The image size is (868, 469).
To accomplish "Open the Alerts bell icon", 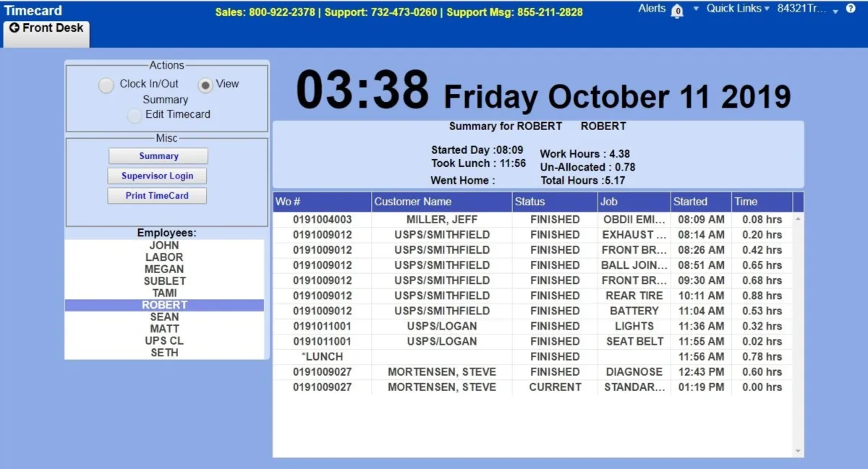I will click(x=678, y=11).
